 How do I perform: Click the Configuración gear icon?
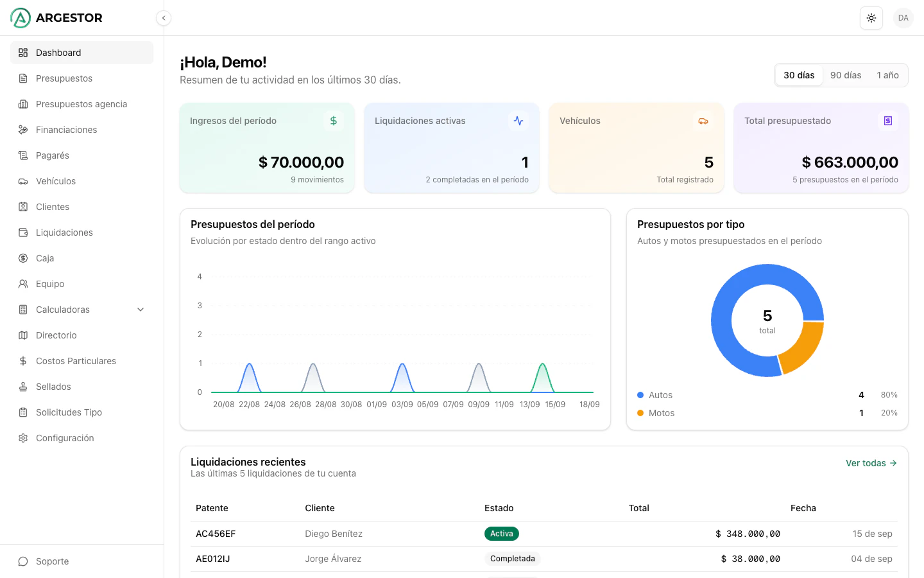click(23, 438)
